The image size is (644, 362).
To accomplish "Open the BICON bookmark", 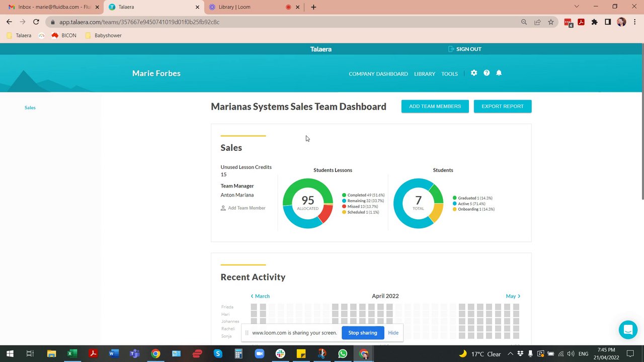I will point(64,36).
